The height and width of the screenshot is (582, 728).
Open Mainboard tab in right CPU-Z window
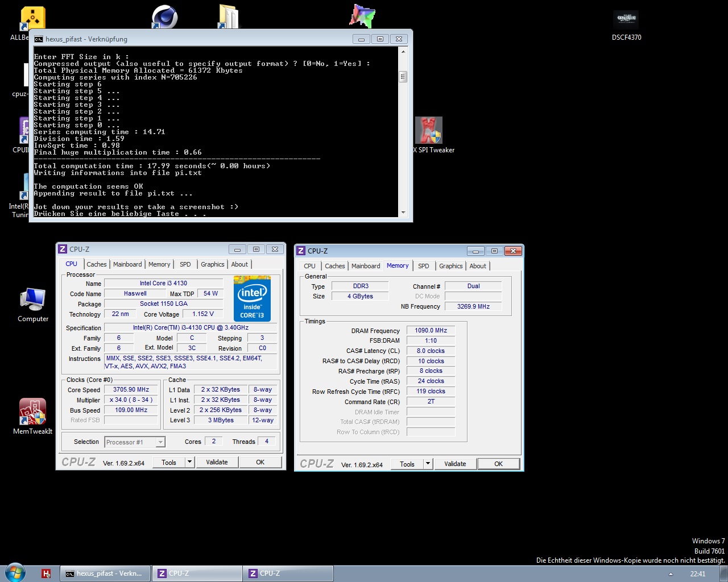(366, 266)
